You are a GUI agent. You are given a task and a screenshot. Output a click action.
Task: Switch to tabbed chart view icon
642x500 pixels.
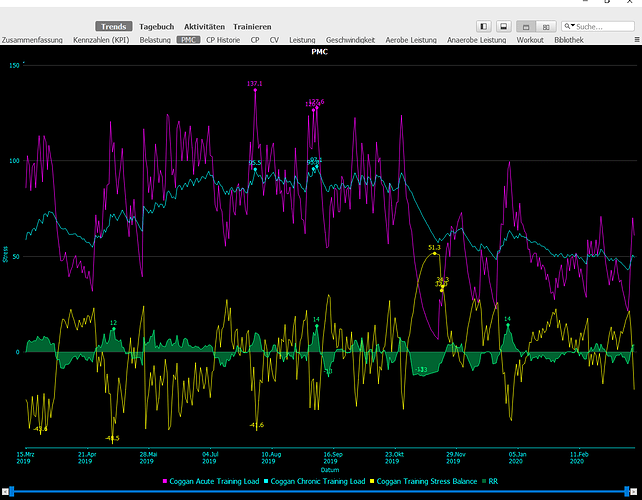click(526, 27)
